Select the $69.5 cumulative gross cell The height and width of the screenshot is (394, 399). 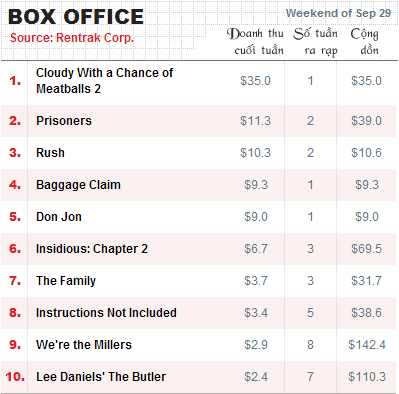pyautogui.click(x=366, y=249)
